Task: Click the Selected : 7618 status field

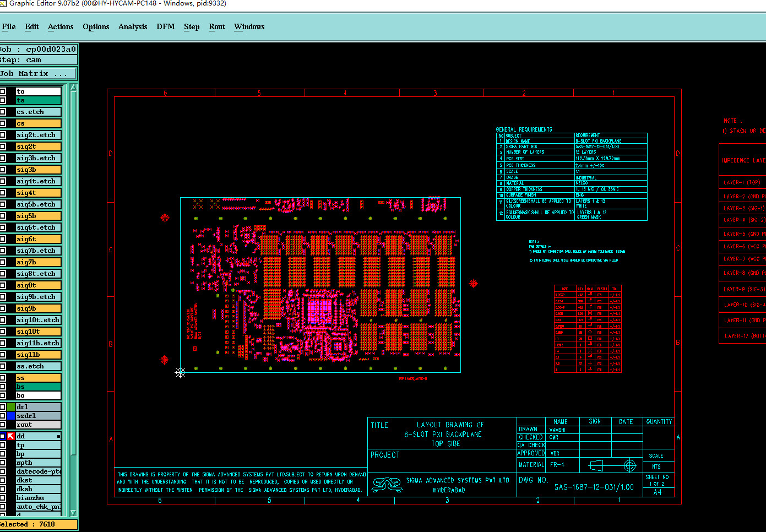Action: tap(38, 524)
